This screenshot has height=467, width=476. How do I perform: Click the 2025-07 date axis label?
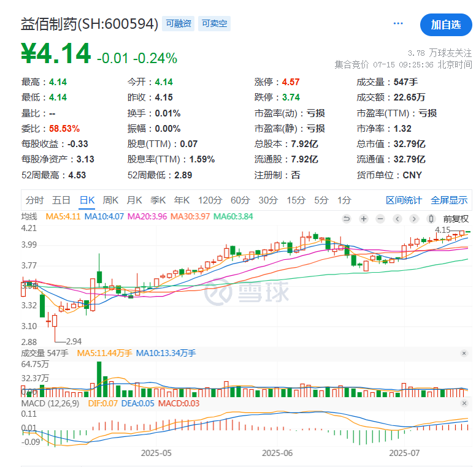tap(404, 453)
